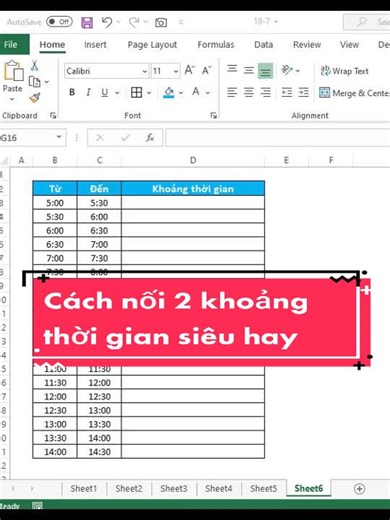390x520 pixels.
Task: Switch to the View tab
Action: [349, 44]
